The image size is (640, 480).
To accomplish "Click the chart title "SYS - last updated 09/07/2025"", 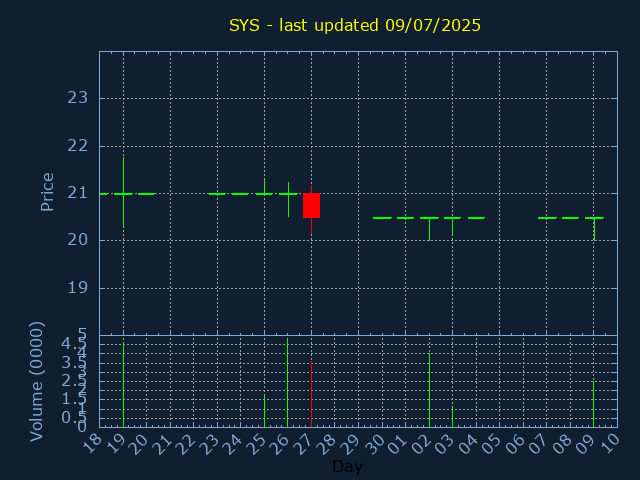I will pos(355,25).
